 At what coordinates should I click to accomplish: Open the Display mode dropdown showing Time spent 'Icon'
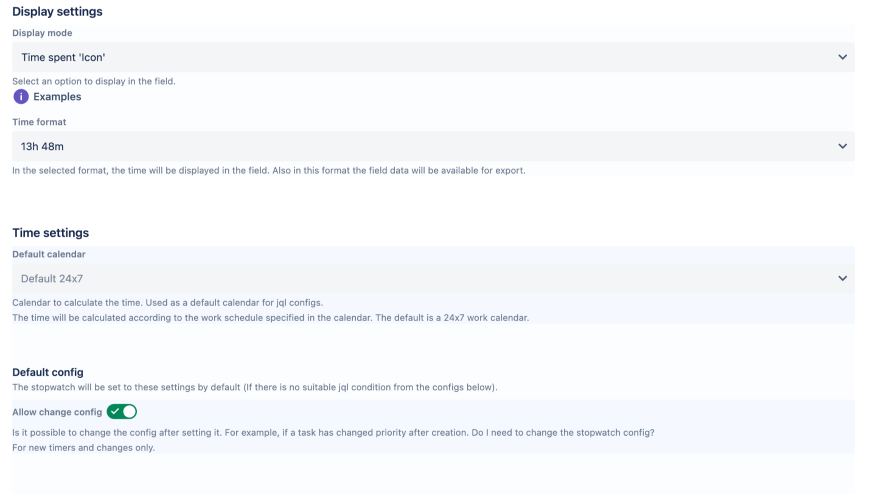(430, 57)
